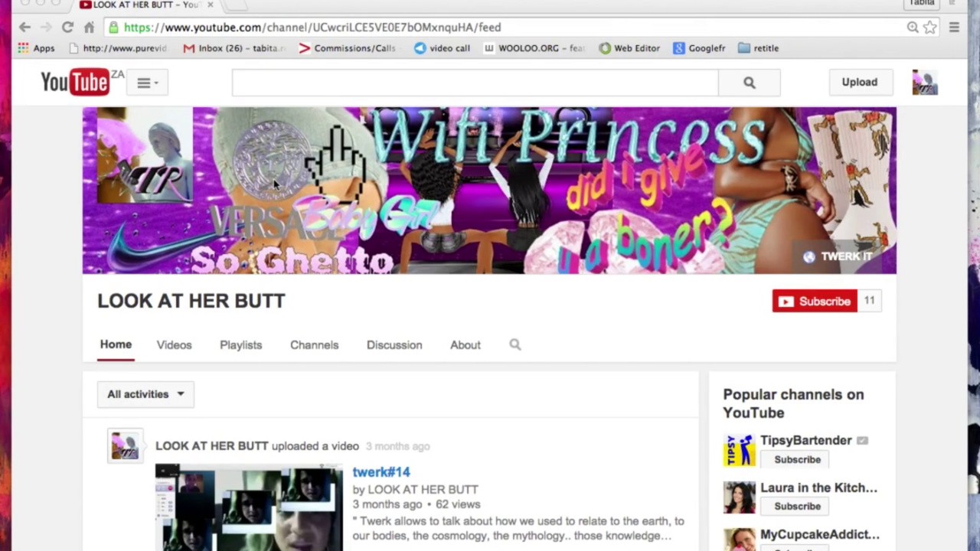Open the twerk#14 video link
980x551 pixels.
pyautogui.click(x=381, y=472)
